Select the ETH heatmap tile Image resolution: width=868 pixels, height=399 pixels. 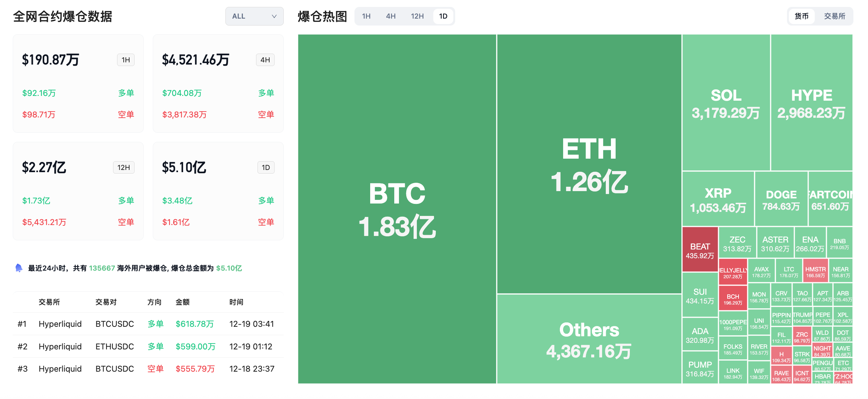click(589, 164)
